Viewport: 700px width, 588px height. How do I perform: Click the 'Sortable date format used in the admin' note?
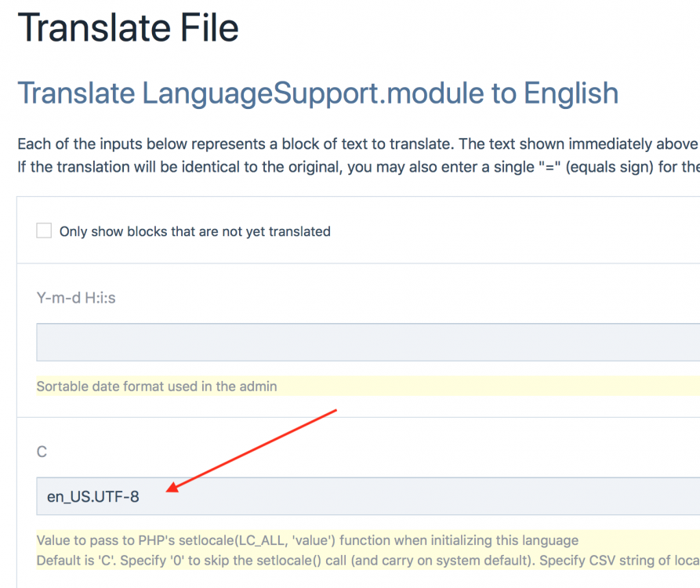pyautogui.click(x=157, y=386)
